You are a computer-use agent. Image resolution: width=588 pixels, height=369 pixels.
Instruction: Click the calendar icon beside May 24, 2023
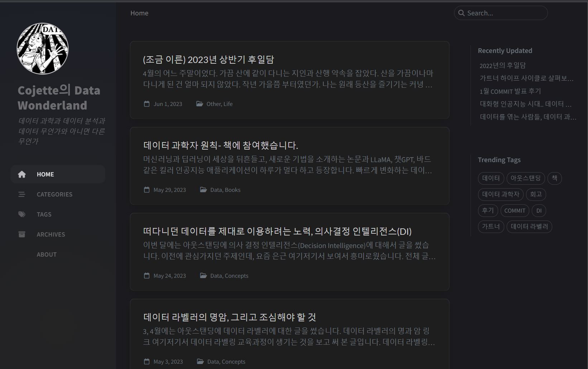[147, 276]
